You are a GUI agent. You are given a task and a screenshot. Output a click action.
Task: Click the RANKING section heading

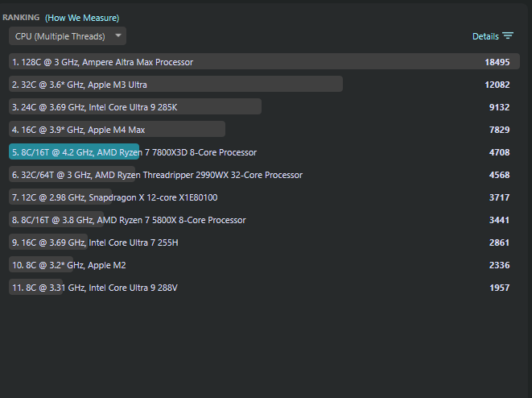21,18
